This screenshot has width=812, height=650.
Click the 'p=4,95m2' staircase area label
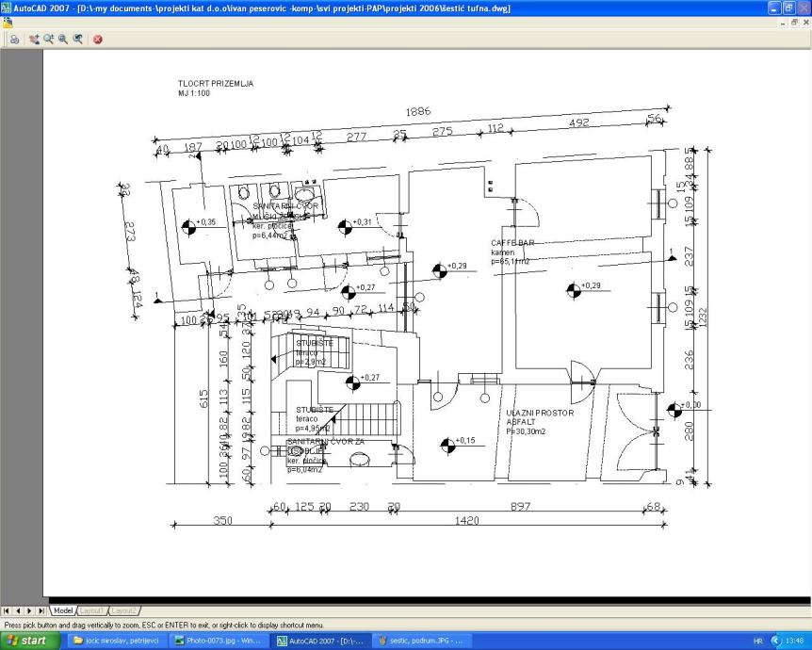[x=313, y=429]
